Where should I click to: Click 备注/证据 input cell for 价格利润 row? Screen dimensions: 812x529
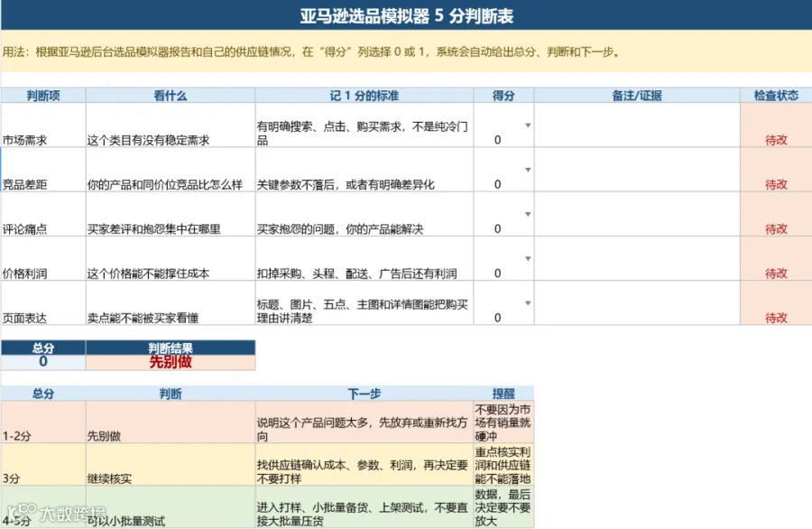tap(637, 259)
